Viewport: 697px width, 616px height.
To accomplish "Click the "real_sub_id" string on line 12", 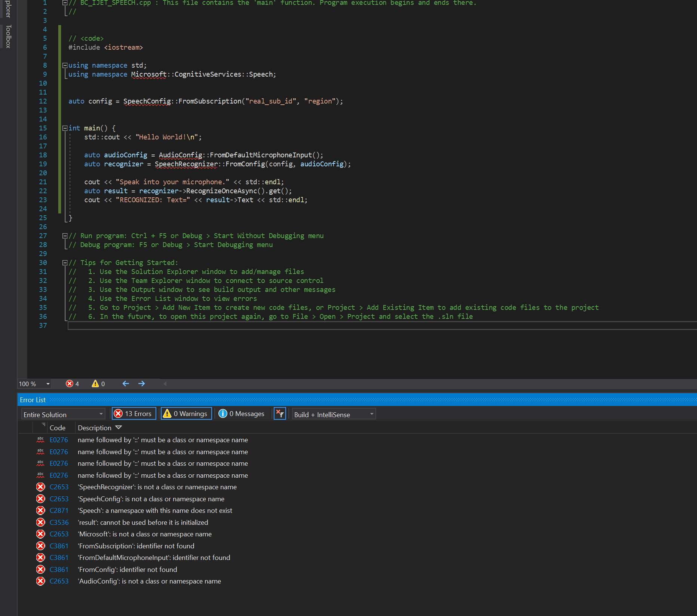I will [271, 101].
